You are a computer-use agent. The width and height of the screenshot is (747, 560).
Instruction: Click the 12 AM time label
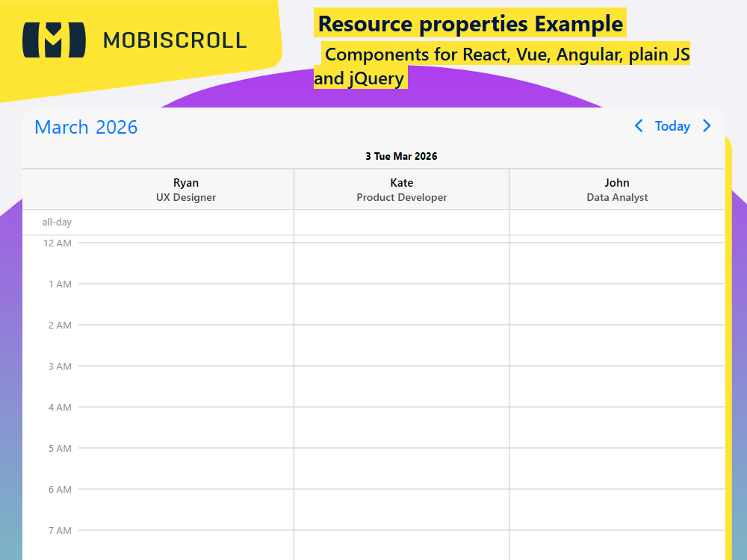point(58,243)
